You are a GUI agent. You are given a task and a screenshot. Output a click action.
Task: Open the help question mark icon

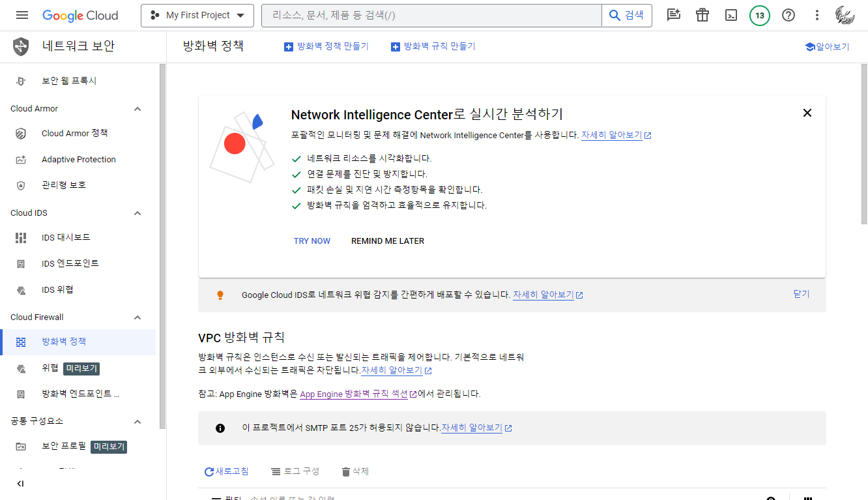[x=788, y=15]
